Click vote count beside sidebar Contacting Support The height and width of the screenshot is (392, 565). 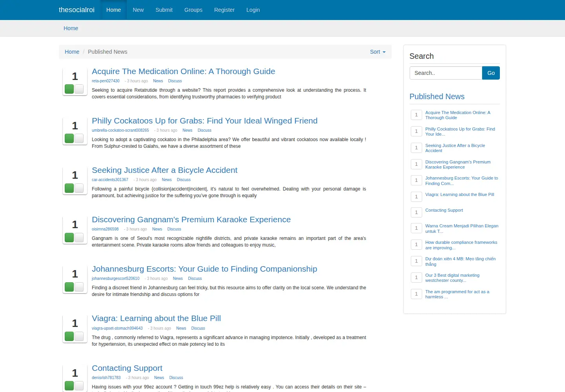[x=416, y=212]
